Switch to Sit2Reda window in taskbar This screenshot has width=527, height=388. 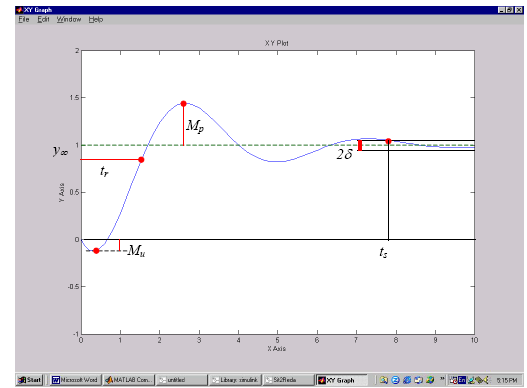288,380
